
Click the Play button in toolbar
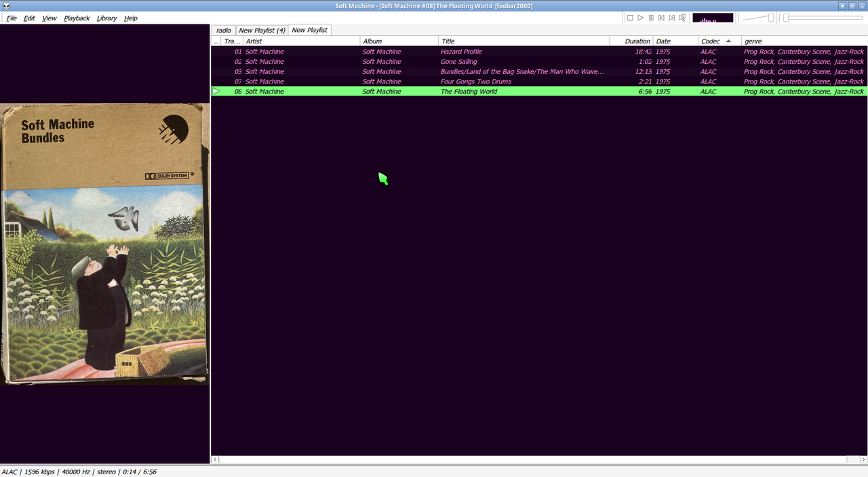(640, 18)
